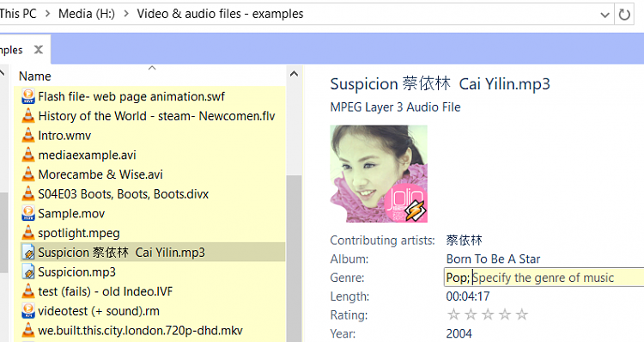
Task: Click the Sample.mov media player icon
Action: point(28,213)
